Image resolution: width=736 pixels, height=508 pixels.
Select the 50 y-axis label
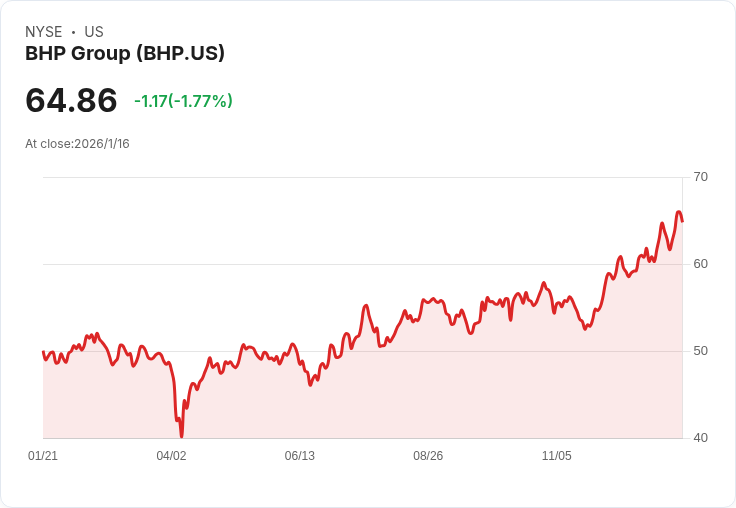700,351
